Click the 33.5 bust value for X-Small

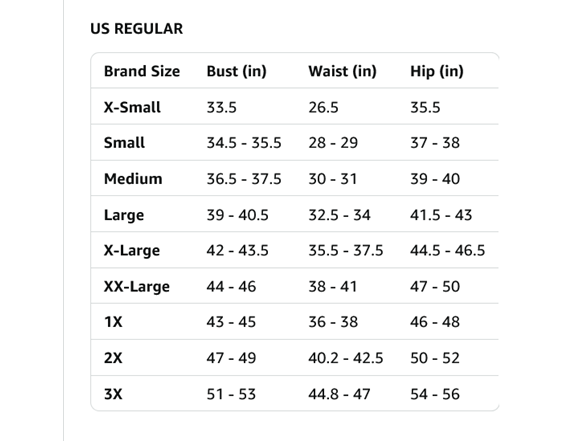tap(222, 107)
